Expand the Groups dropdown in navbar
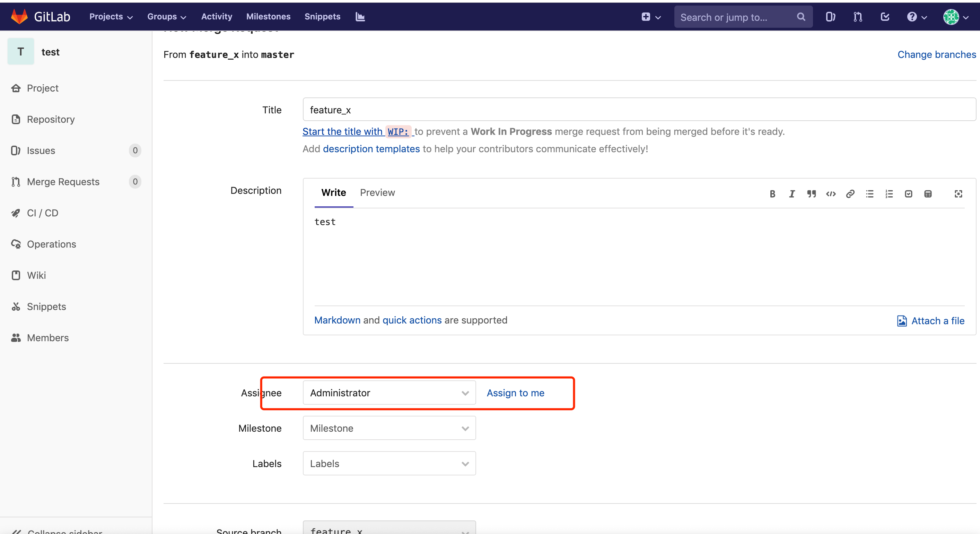 tap(166, 16)
